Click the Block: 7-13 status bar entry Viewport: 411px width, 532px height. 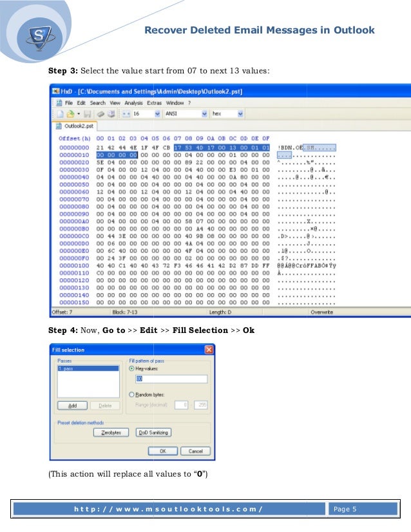pyautogui.click(x=124, y=312)
